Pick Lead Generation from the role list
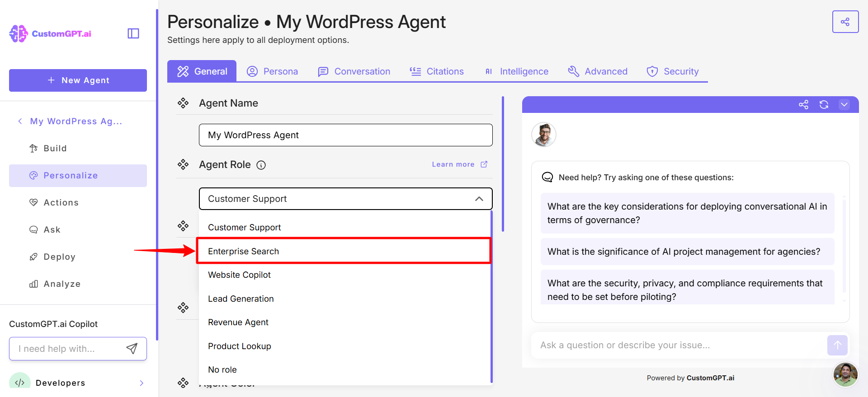 coord(344,299)
